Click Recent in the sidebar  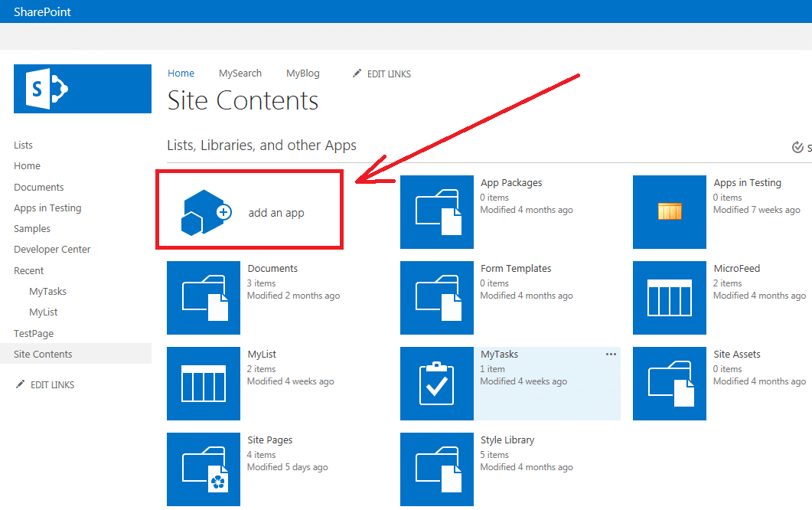(29, 270)
